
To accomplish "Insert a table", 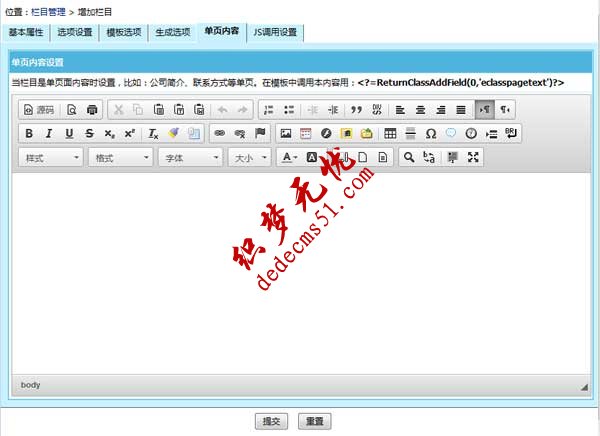I will point(390,133).
